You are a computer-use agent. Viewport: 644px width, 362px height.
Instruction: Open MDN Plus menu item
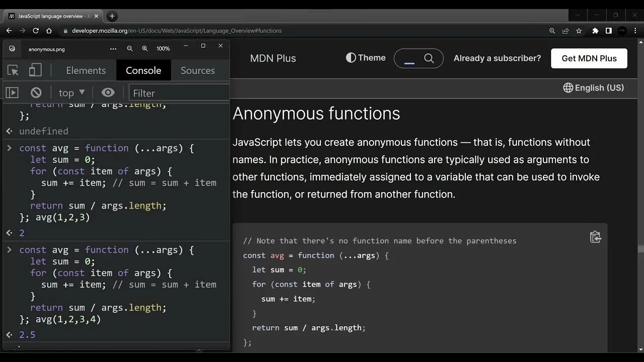coord(273,58)
